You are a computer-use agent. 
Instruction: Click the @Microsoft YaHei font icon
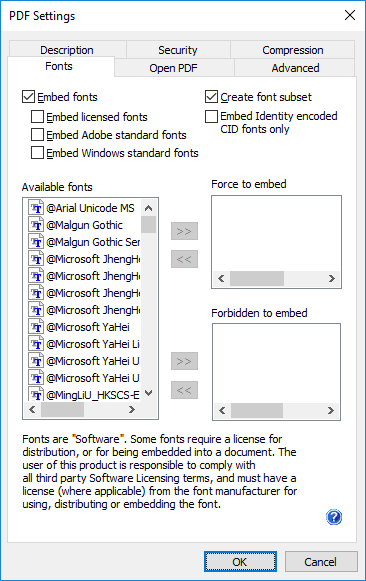(x=36, y=327)
